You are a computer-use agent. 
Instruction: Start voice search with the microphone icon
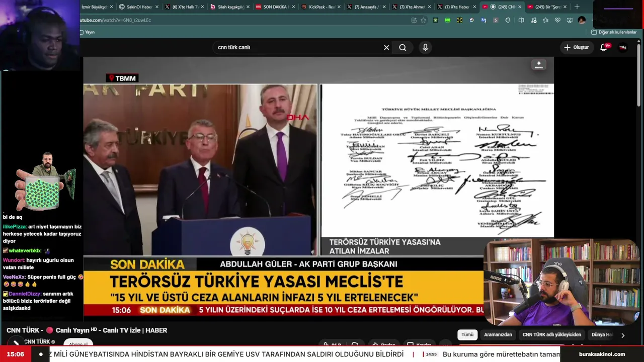[x=425, y=47]
